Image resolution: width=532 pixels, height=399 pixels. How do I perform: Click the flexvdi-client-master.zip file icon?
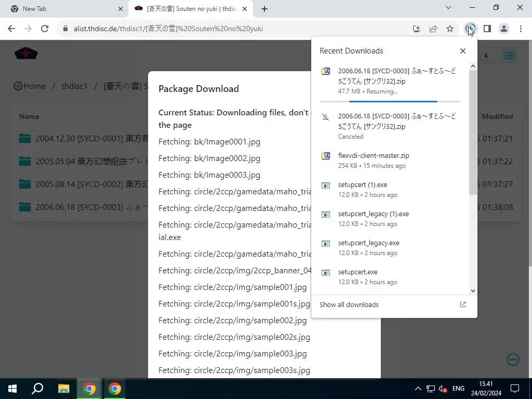click(326, 156)
